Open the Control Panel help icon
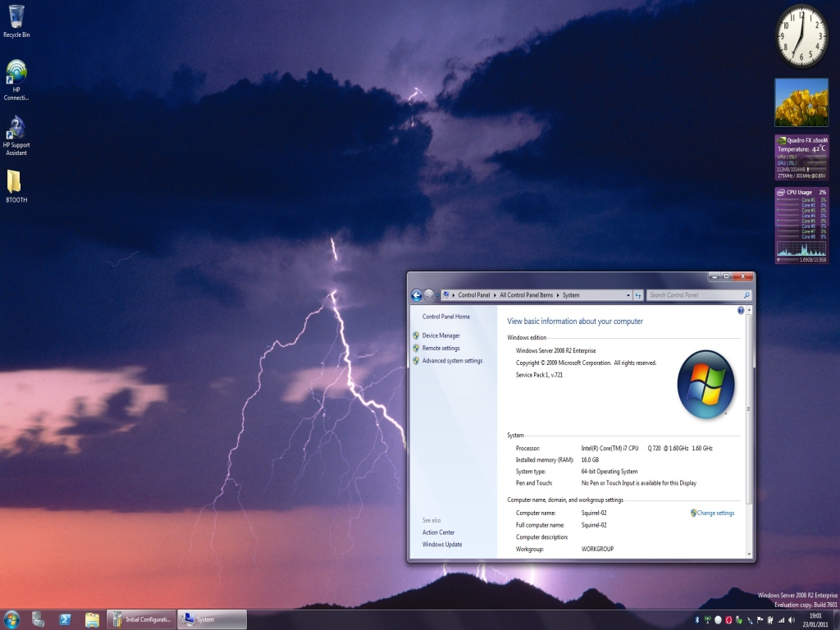This screenshot has height=630, width=840. pos(741,310)
